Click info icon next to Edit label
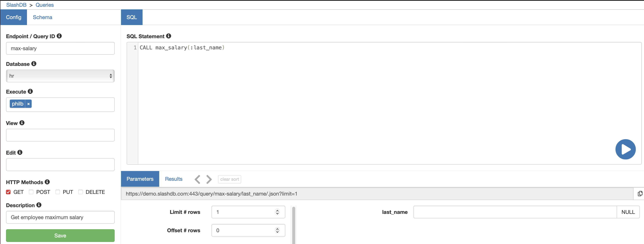644x244 pixels. [20, 152]
